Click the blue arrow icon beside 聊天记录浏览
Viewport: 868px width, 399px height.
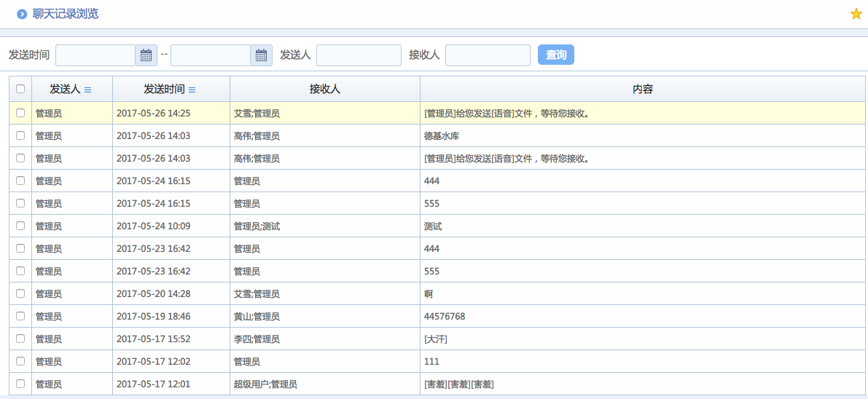[22, 14]
